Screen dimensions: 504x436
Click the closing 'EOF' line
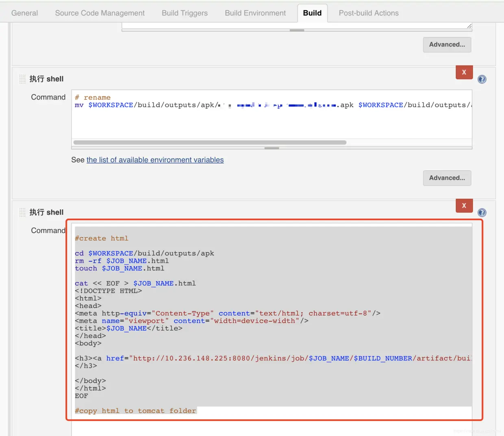point(81,396)
